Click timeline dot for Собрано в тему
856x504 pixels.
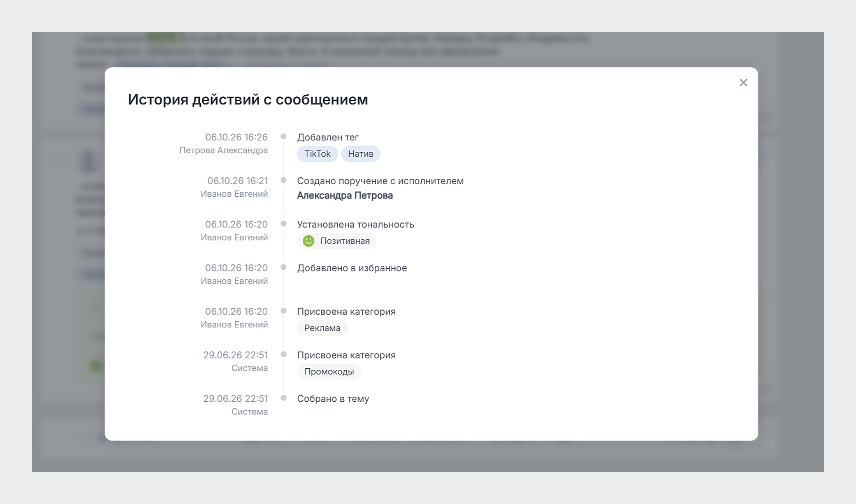(284, 398)
